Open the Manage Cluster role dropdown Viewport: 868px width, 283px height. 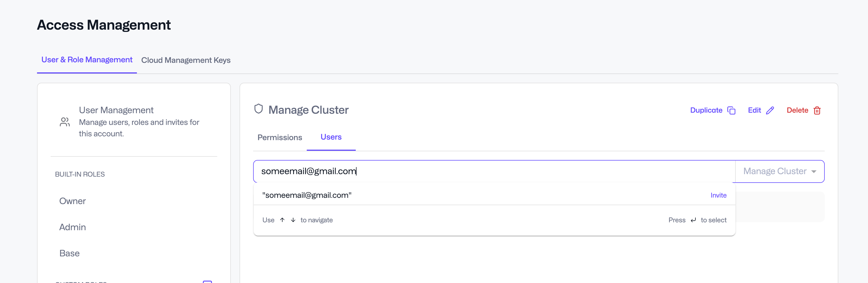[x=779, y=171]
